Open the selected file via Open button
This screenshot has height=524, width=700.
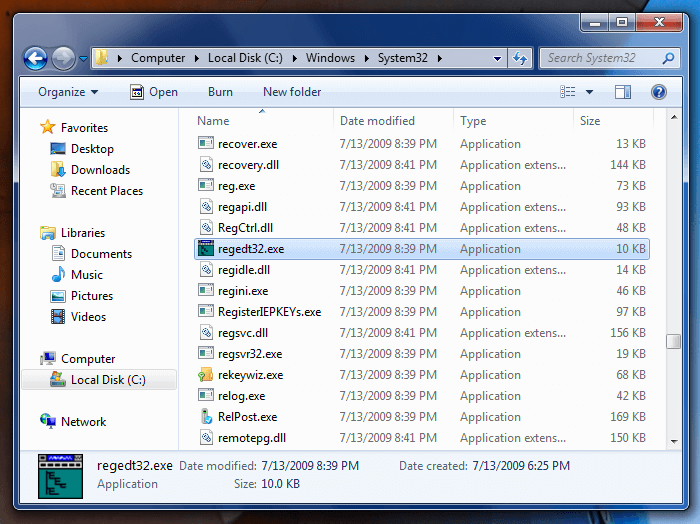pos(154,92)
